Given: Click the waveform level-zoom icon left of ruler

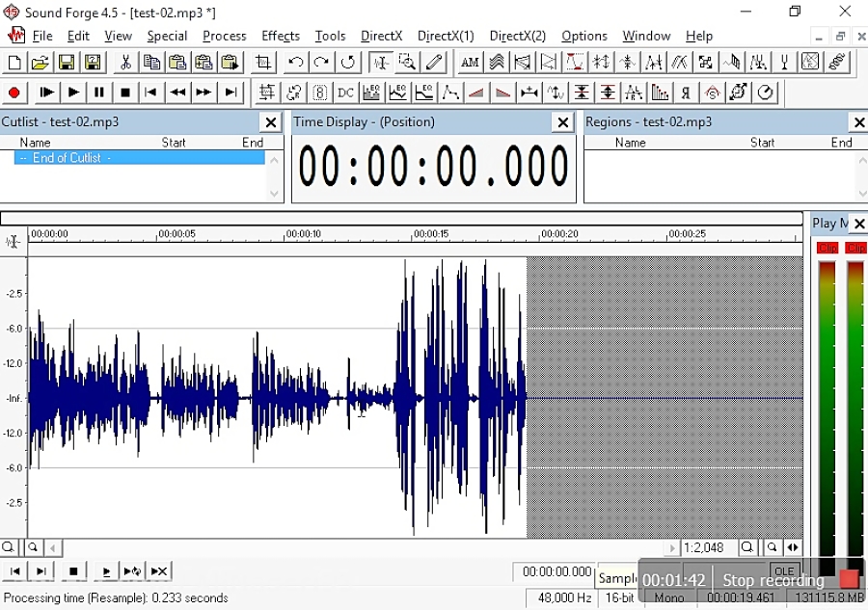Looking at the screenshot, I should tap(13, 241).
